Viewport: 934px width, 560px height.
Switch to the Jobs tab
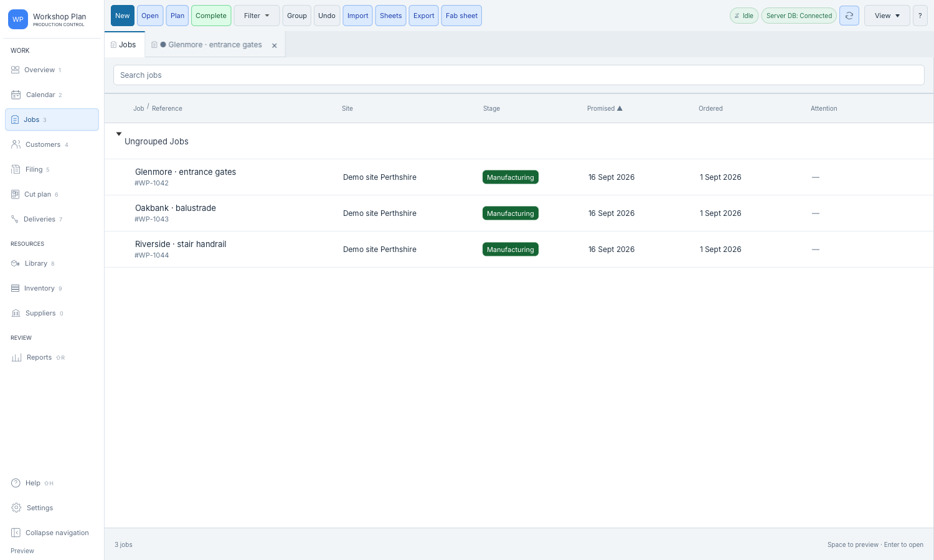coord(125,45)
